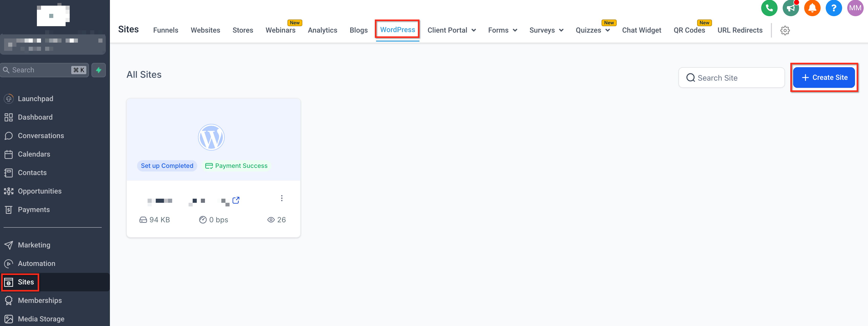Open the Sites settings gear icon
This screenshot has height=326, width=868.
(x=785, y=30)
